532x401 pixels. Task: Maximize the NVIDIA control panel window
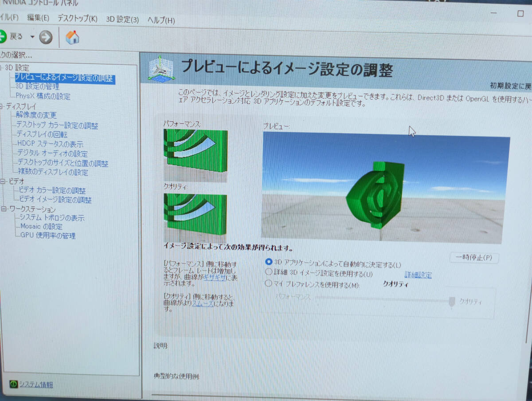click(x=520, y=13)
